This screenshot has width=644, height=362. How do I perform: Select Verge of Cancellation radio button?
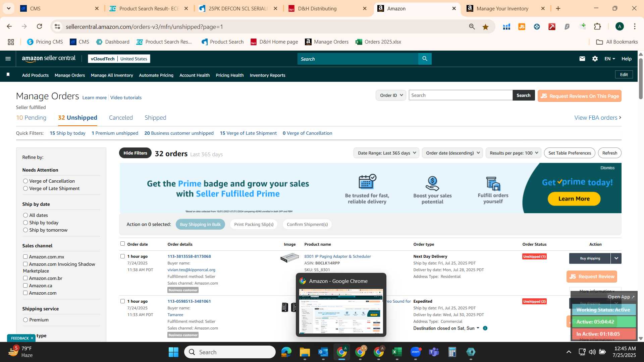[25, 181]
